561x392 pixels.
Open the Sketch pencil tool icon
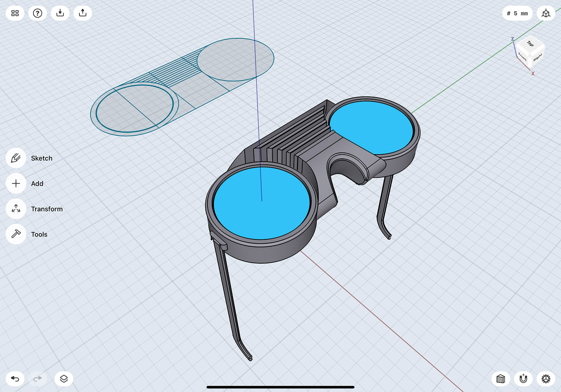16,158
